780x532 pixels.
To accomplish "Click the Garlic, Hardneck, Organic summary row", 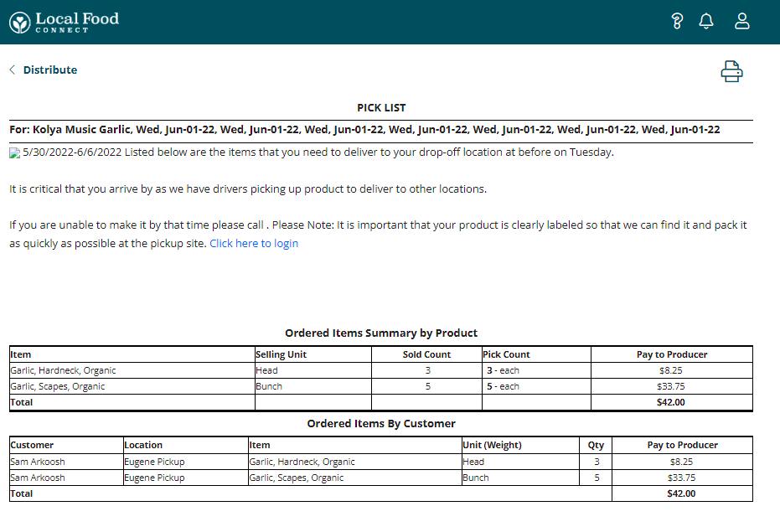I will click(x=63, y=370).
